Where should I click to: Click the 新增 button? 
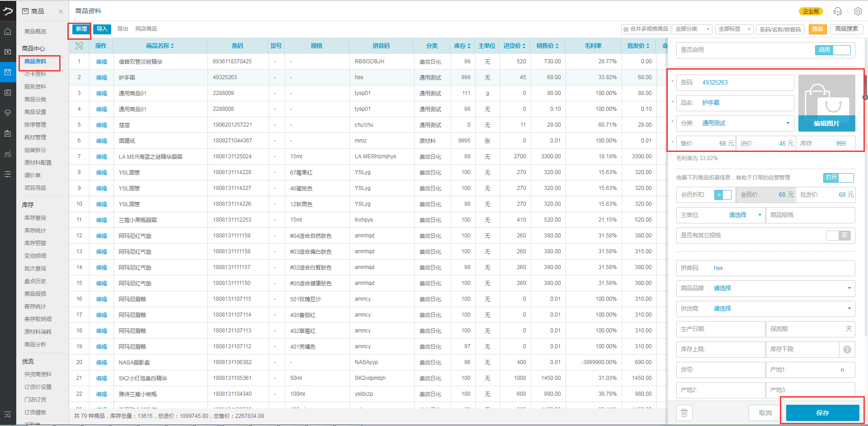81,29
